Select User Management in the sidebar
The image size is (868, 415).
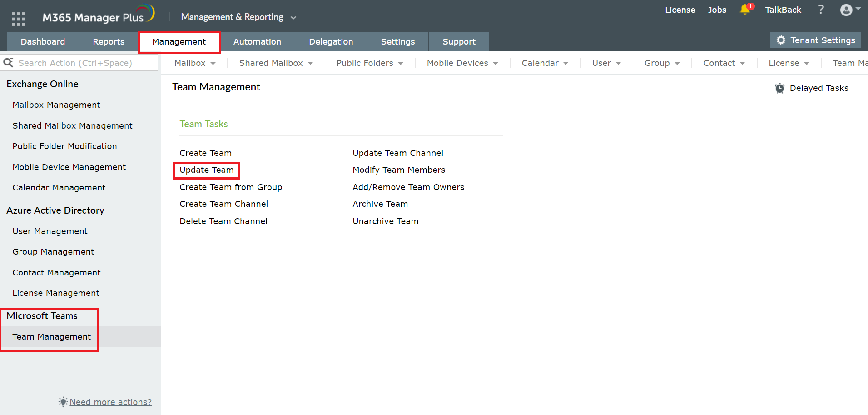tap(50, 231)
